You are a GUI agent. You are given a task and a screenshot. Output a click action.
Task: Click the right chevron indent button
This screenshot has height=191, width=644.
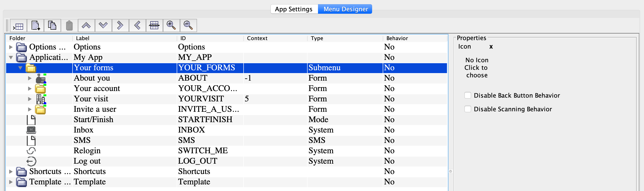pyautogui.click(x=120, y=26)
